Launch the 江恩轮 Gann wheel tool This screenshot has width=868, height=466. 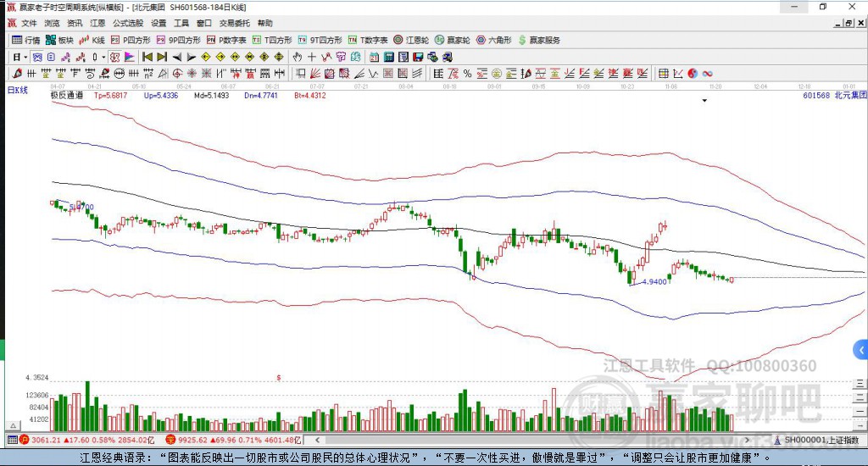(x=412, y=40)
